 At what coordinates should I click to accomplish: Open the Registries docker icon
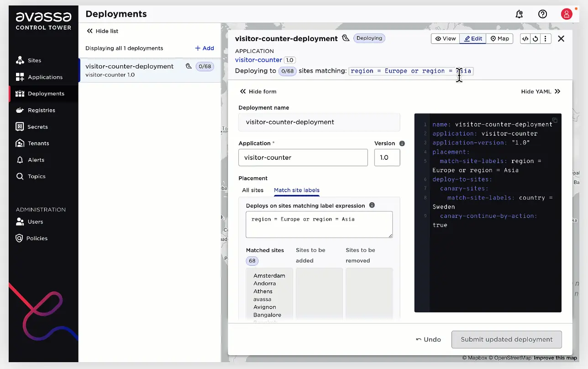(20, 110)
